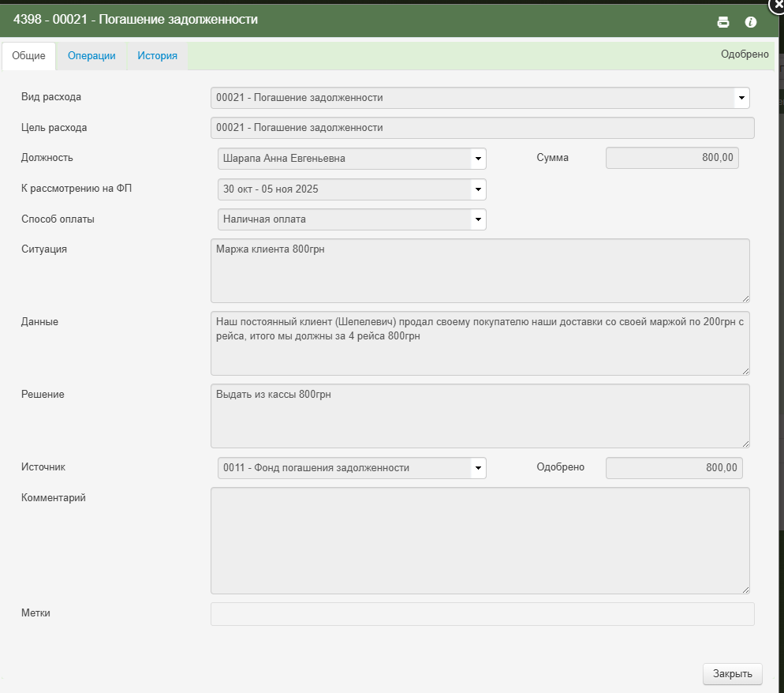Expand the Источник dropdown
Image resolution: width=784 pixels, height=693 pixels.
478,468
